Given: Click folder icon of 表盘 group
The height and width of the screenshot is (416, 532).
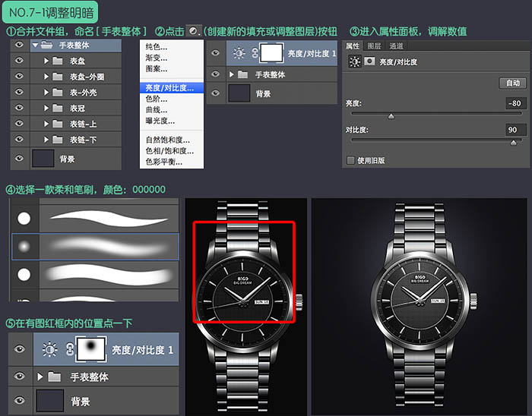Looking at the screenshot, I should 58,61.
